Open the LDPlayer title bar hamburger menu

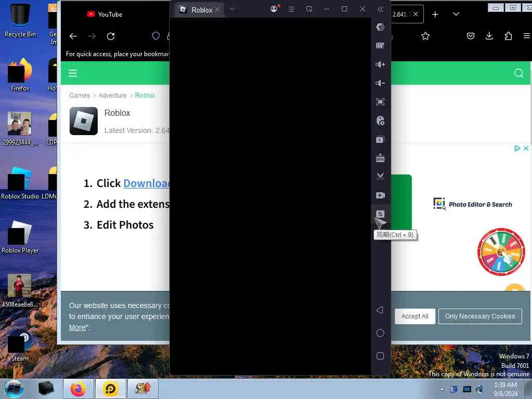coord(291,9)
